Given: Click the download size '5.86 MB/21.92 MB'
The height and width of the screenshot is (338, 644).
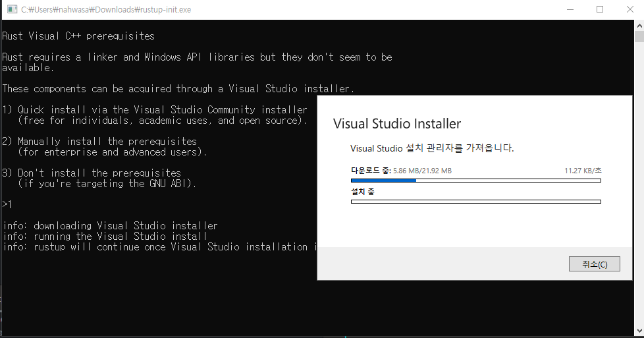Looking at the screenshot, I should (422, 171).
